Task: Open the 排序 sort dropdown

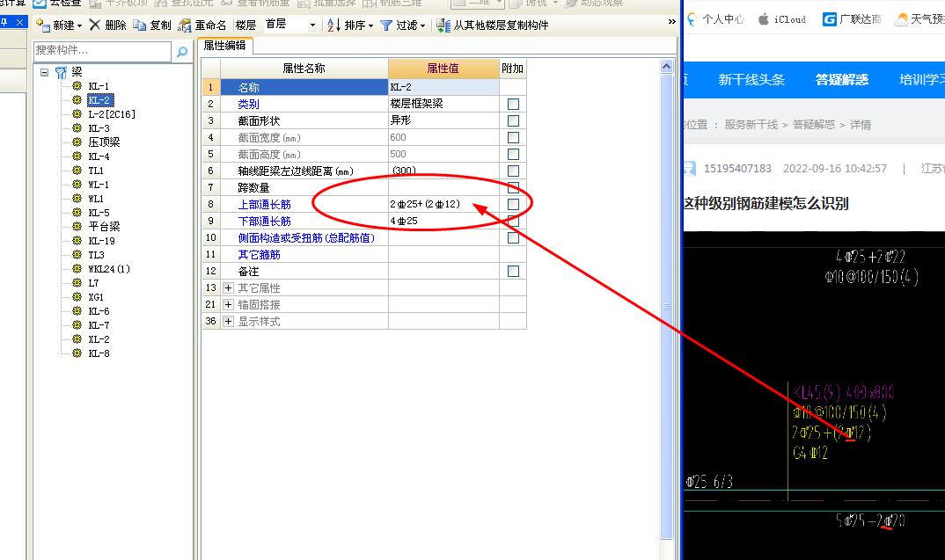Action: (x=370, y=25)
